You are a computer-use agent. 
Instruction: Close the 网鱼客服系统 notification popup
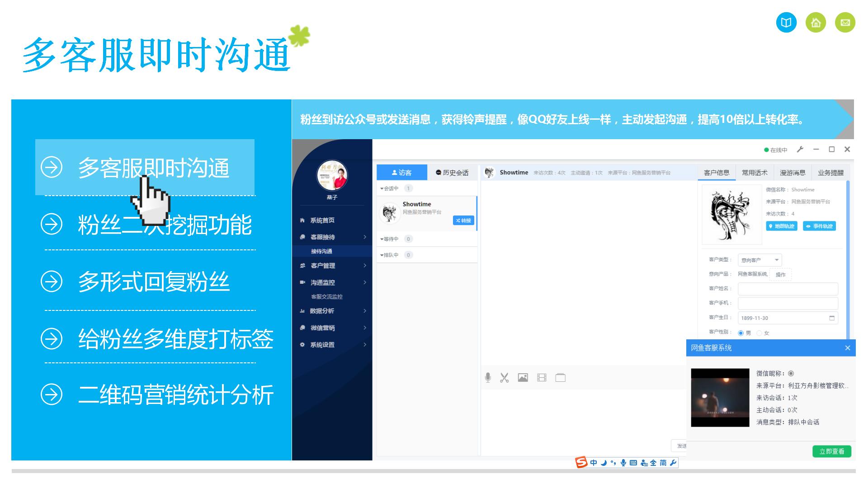click(x=848, y=348)
